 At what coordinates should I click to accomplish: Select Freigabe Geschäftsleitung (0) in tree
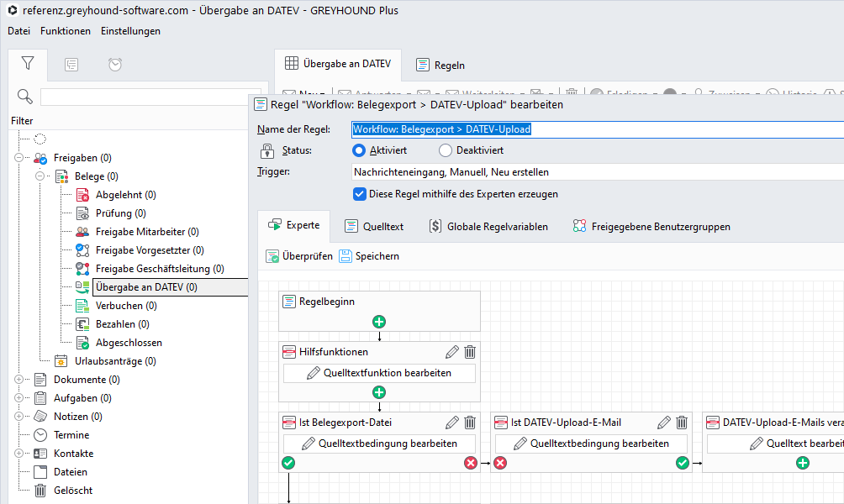160,269
